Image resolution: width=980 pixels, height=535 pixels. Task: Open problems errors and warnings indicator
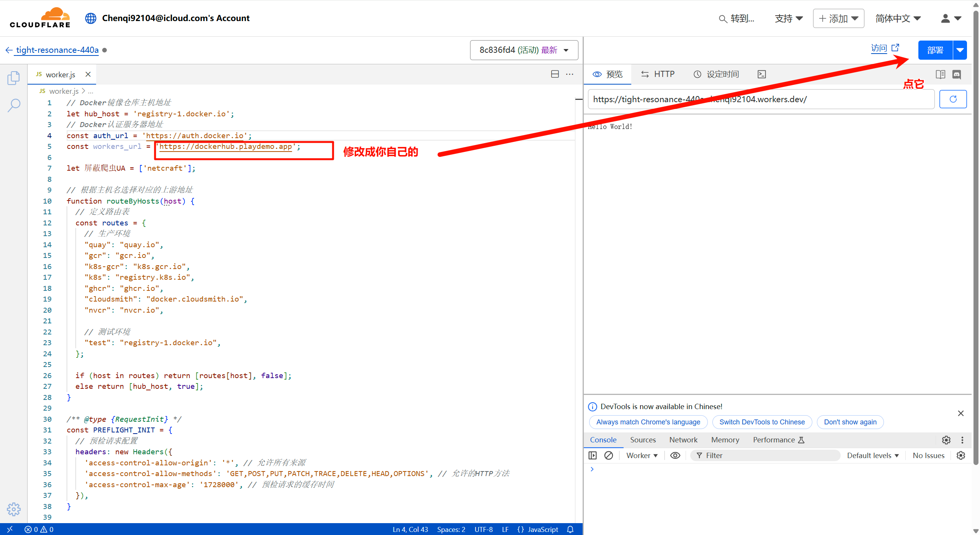tap(39, 529)
